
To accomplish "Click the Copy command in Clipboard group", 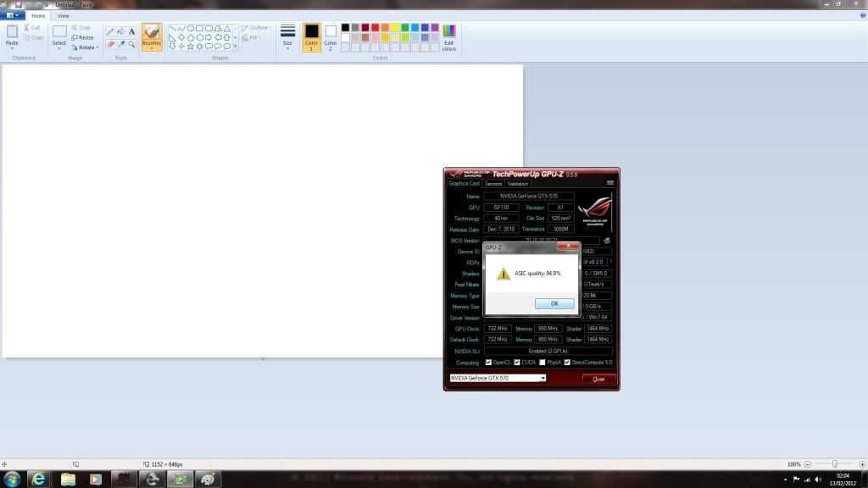I will [x=33, y=37].
